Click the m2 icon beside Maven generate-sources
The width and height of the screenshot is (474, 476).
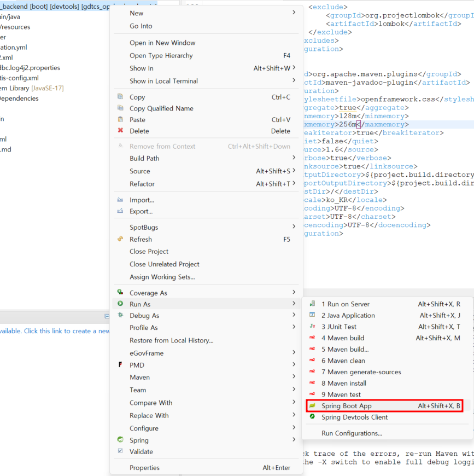(312, 371)
